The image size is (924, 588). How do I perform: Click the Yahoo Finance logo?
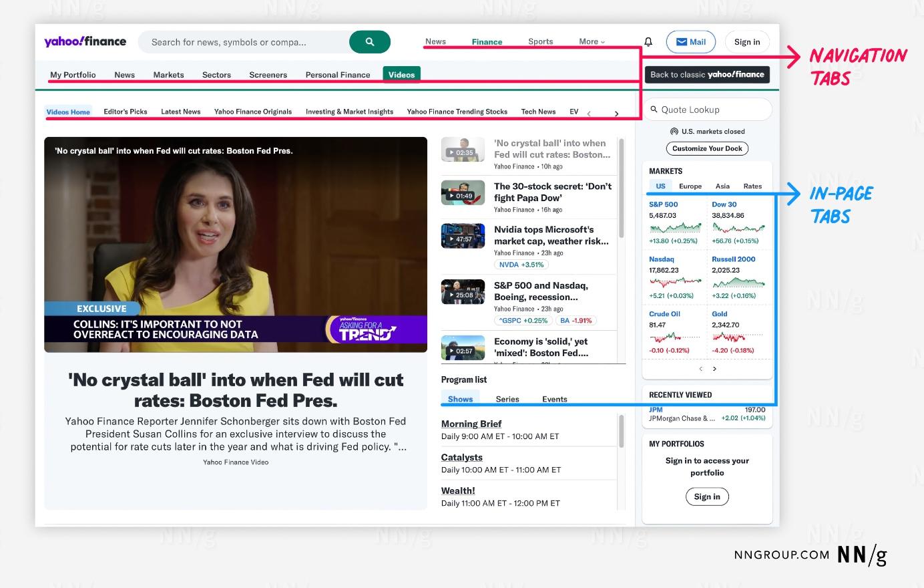click(x=85, y=41)
